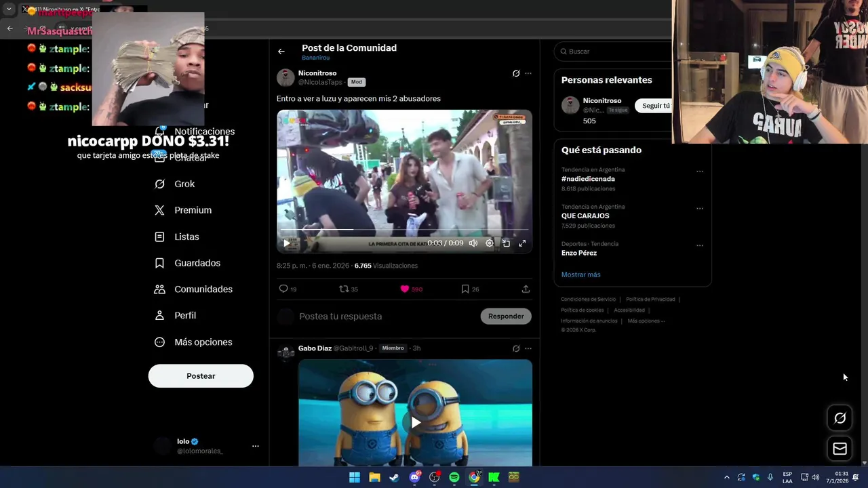The height and width of the screenshot is (488, 868).
Task: Toggle bookmark on post with 26 saves
Action: (x=465, y=289)
